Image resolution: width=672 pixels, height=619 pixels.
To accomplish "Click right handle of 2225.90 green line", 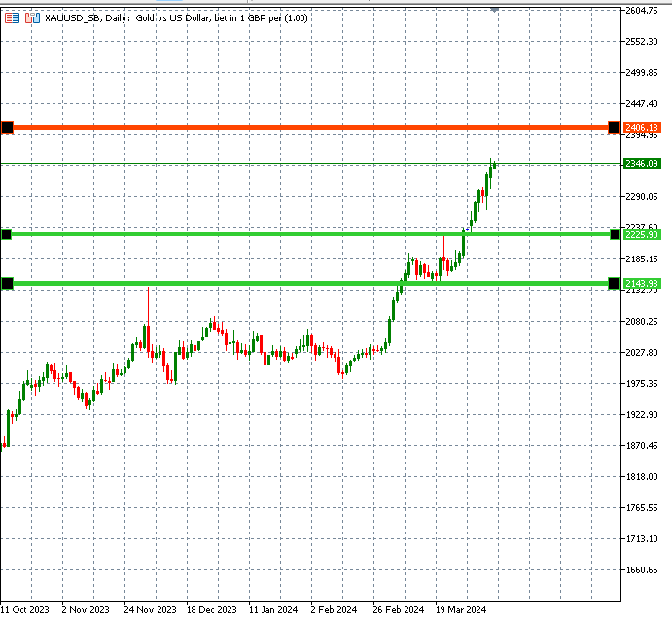I will pyautogui.click(x=615, y=234).
